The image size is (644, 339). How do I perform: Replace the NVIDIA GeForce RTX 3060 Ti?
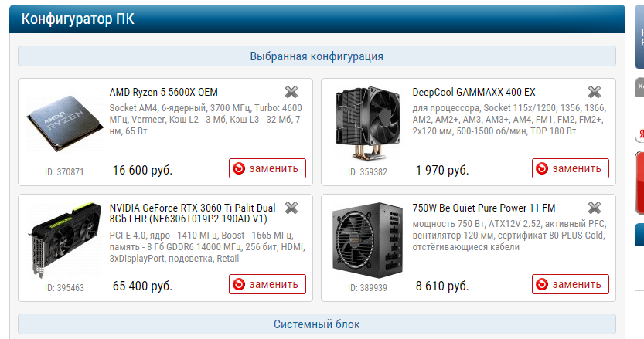coord(267,284)
